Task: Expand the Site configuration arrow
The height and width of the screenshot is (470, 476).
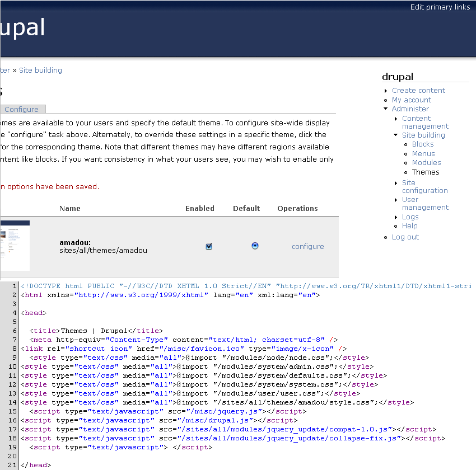Action: click(396, 183)
